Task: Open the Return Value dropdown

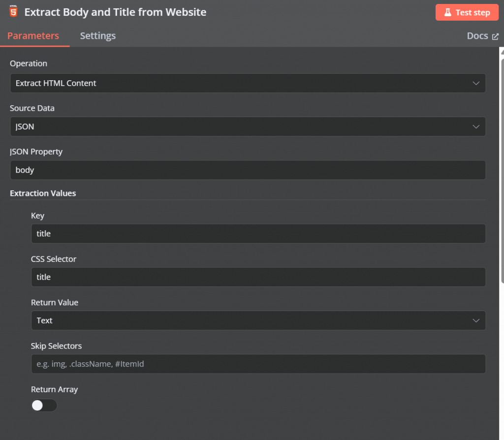Action: [258, 320]
